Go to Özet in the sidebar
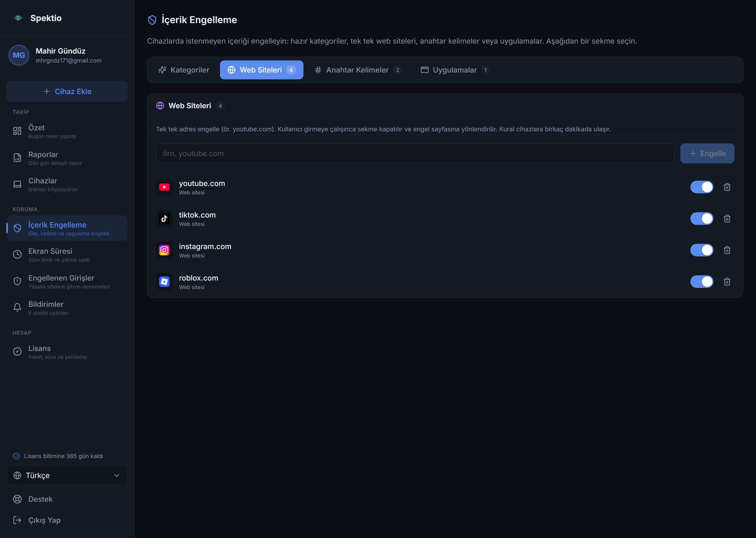Viewport: 756px width, 538px height. [x=67, y=132]
